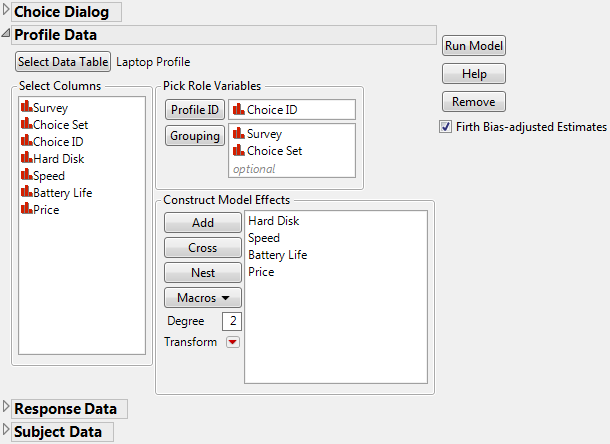Expand the Choice Dialog disclosure triangle
This screenshot has width=610, height=444.
pyautogui.click(x=6, y=12)
